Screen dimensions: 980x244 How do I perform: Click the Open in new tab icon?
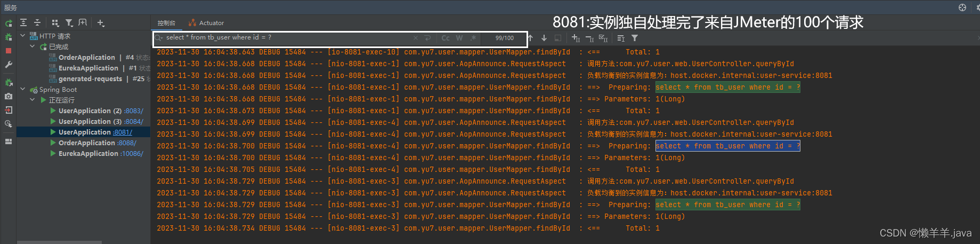[83, 22]
